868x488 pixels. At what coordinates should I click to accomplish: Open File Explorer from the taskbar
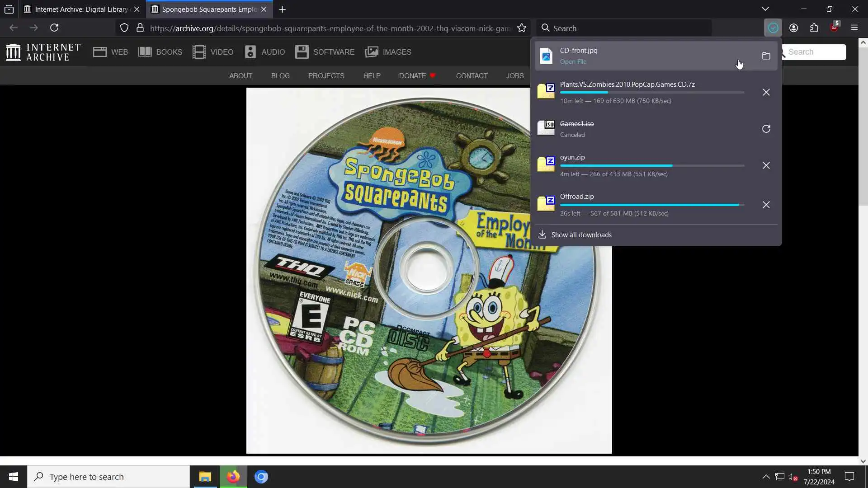click(205, 477)
